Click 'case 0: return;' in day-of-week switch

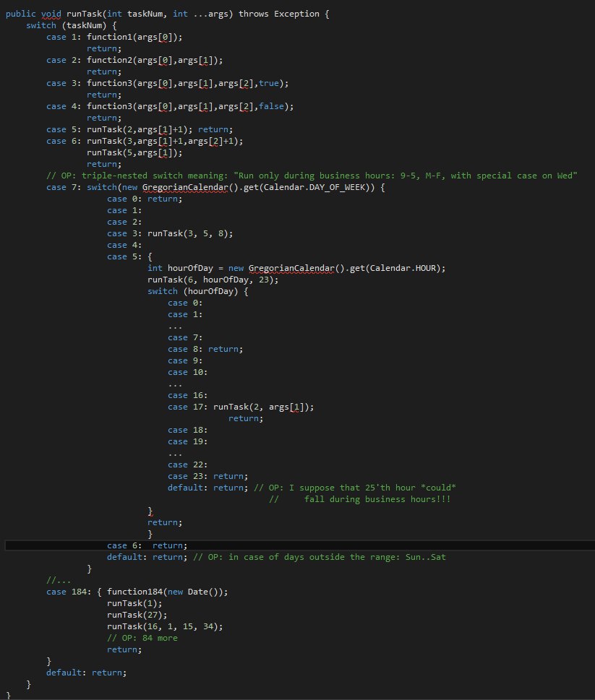(x=145, y=199)
